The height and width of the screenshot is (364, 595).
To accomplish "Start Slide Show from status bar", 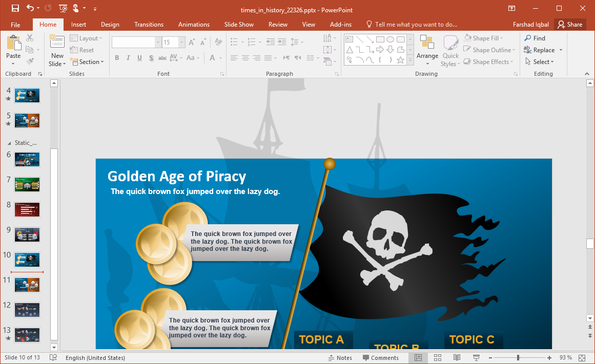I will [x=476, y=357].
